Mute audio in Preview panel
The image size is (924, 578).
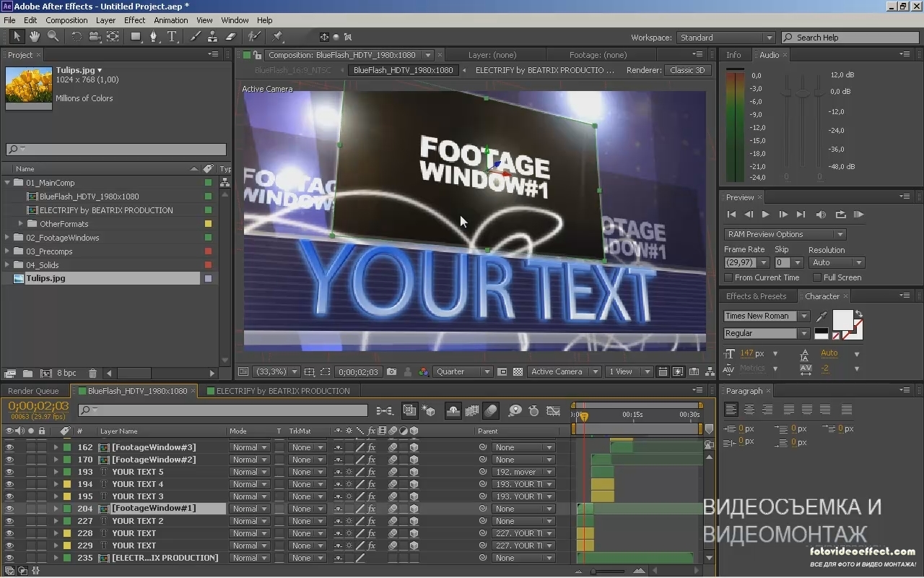pyautogui.click(x=821, y=215)
